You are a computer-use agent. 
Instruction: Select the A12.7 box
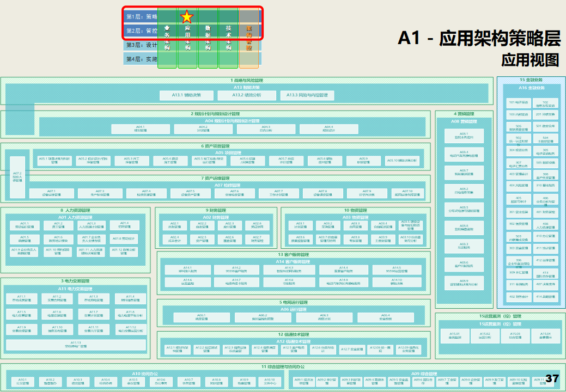tap(352, 350)
